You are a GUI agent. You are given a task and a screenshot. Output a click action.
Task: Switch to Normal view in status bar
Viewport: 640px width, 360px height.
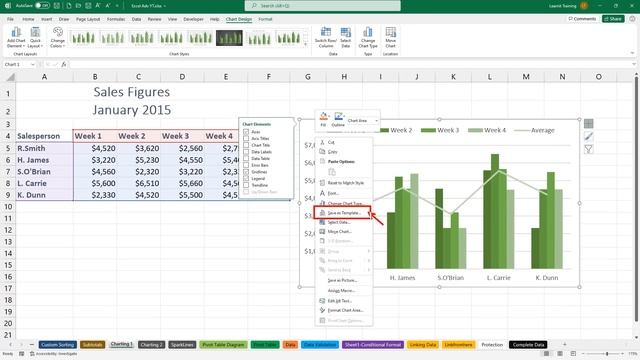click(x=546, y=353)
